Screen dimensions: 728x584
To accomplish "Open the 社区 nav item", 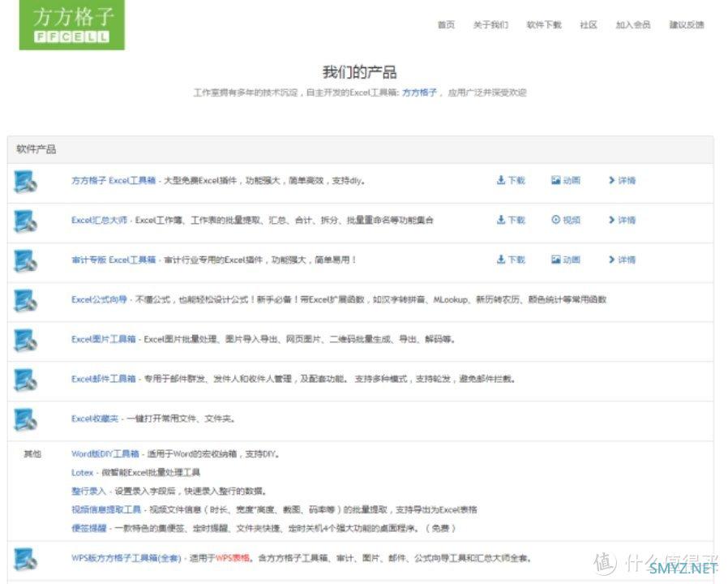I will pyautogui.click(x=589, y=24).
